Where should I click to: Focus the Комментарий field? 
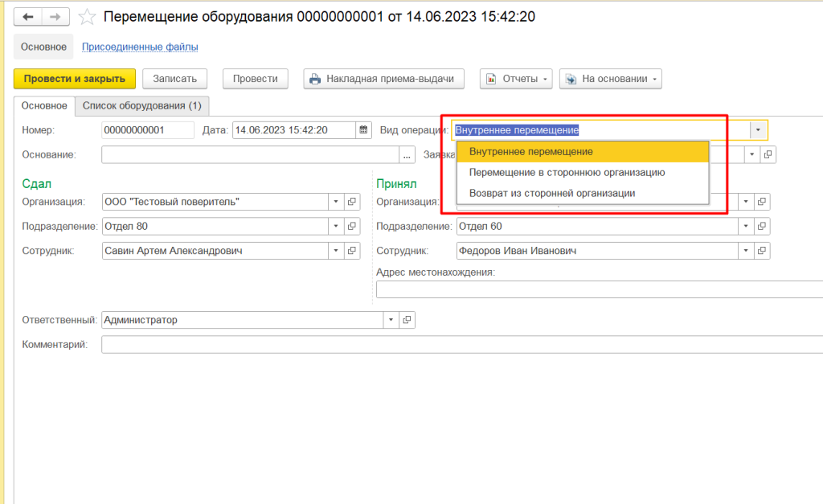coord(462,344)
